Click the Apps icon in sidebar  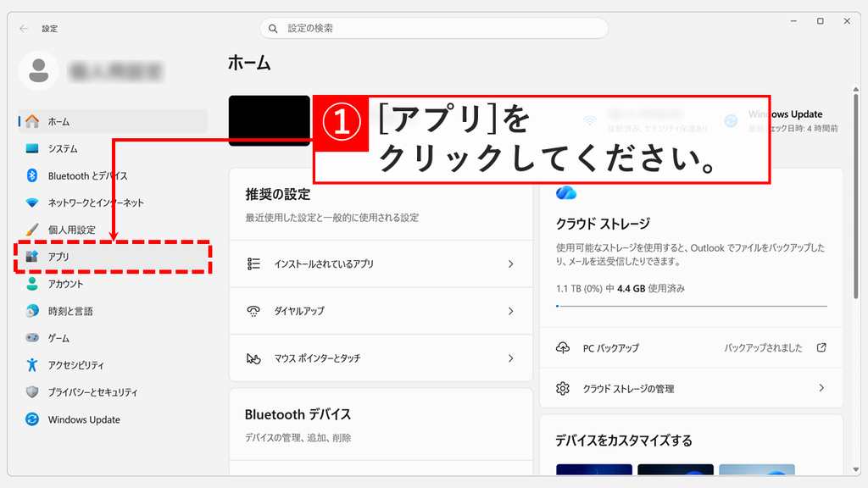coord(32,256)
